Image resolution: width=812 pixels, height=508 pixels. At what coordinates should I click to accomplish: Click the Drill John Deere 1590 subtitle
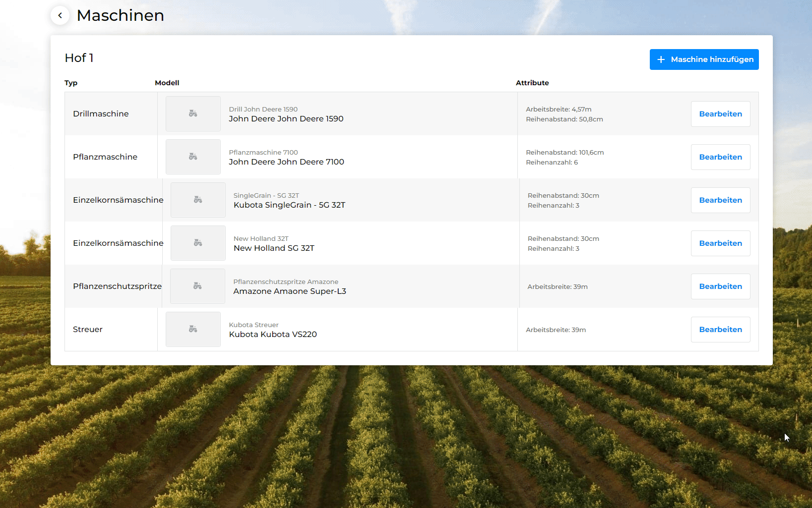click(263, 109)
